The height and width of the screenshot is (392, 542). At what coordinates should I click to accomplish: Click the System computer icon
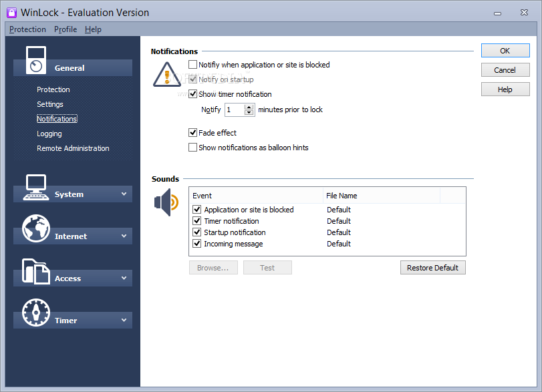point(35,187)
